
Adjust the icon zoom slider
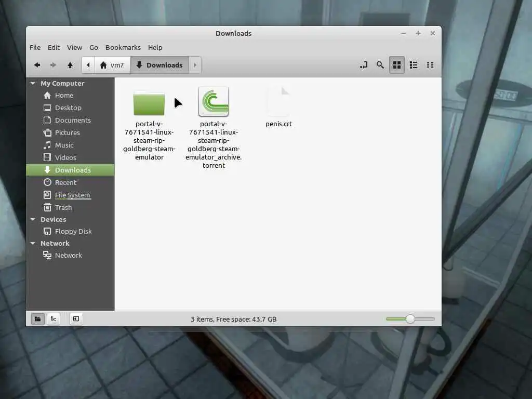point(410,319)
